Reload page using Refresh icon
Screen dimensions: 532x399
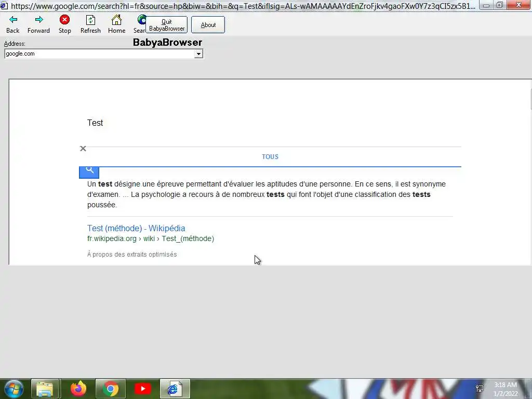click(x=90, y=24)
